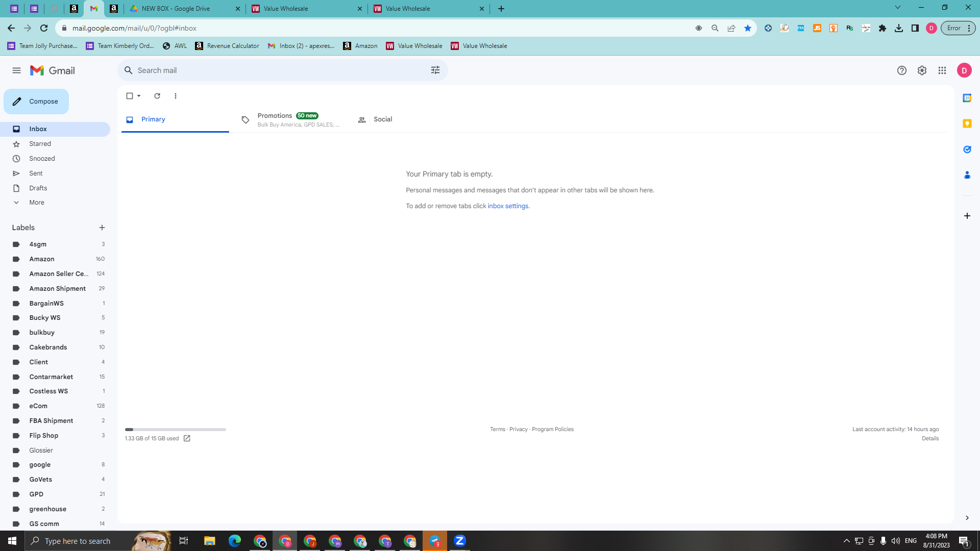980x551 pixels.
Task: Open the Starred folder
Action: 55,144
